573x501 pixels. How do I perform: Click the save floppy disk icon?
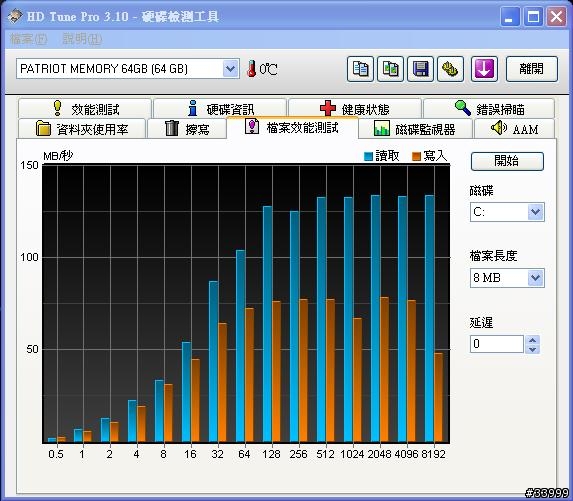(420, 69)
